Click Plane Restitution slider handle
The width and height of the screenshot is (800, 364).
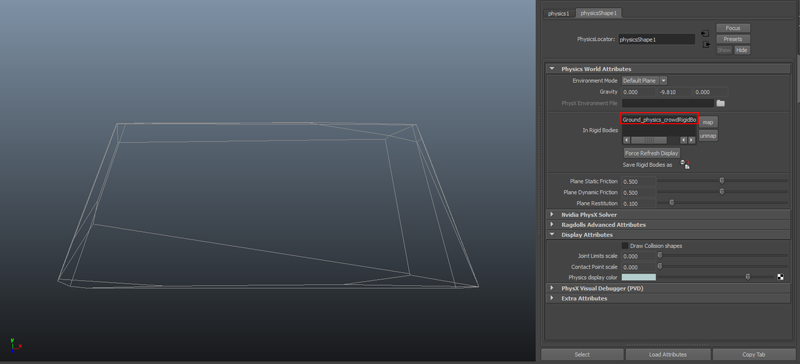[671, 203]
